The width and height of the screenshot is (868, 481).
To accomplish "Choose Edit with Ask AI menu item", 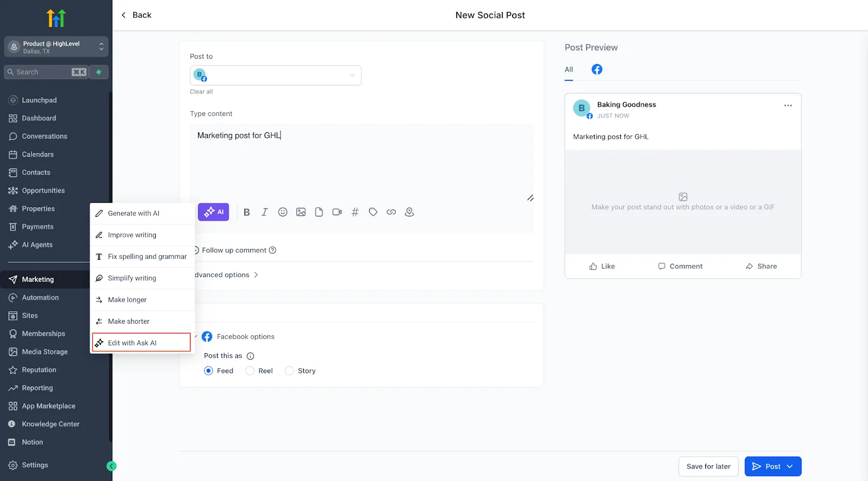I will tap(142, 343).
